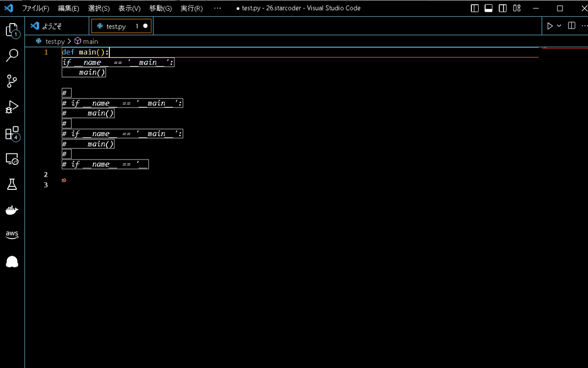Open the Remote Explorer sidebar

(x=12, y=159)
